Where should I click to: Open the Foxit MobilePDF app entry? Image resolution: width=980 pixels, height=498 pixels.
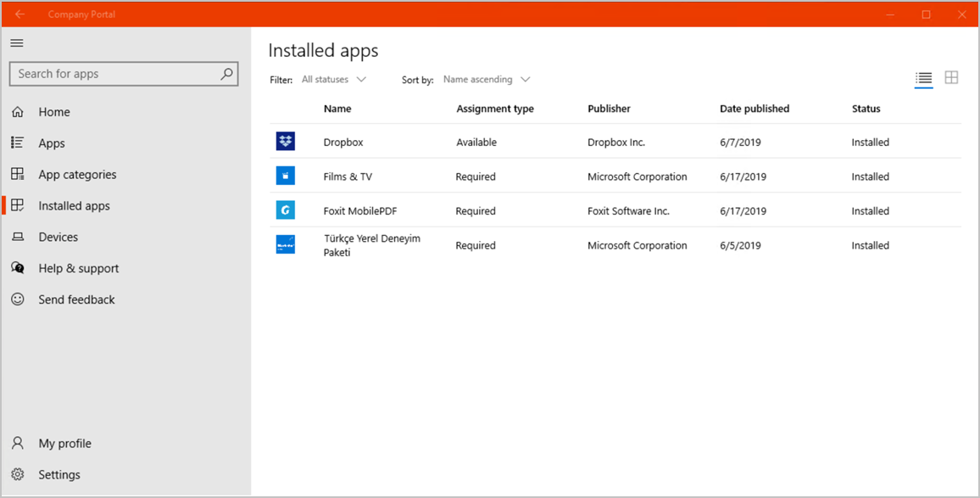click(615, 210)
